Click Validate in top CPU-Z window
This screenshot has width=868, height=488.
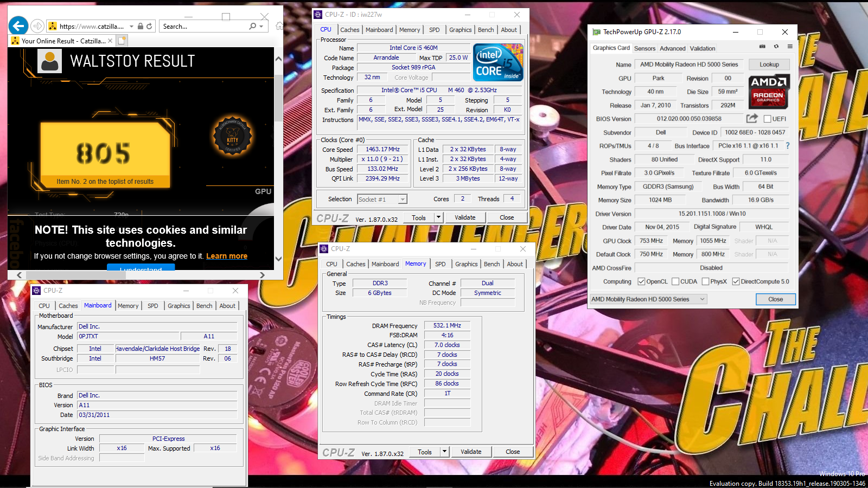coord(465,217)
